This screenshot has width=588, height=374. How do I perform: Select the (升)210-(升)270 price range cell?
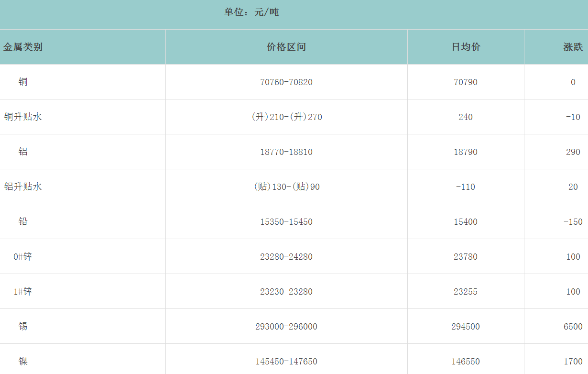286,117
